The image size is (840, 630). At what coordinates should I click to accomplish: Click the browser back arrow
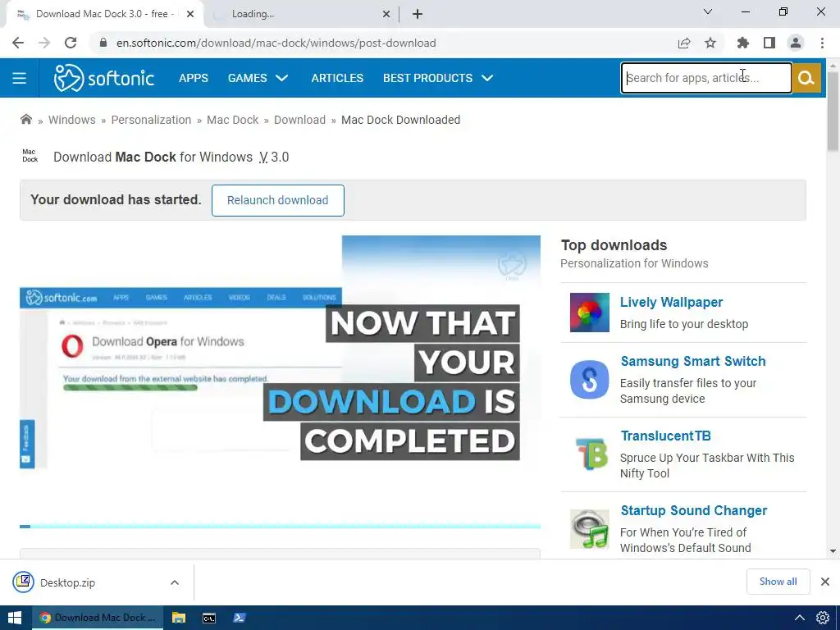pos(18,43)
